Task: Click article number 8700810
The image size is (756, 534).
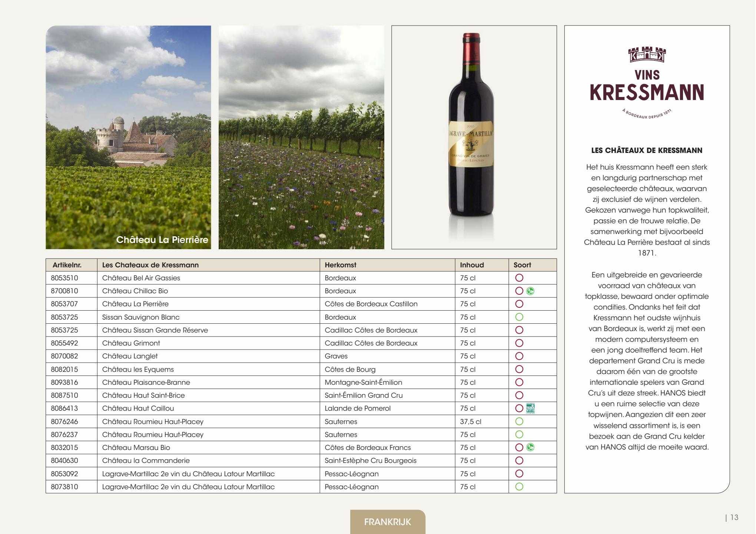Action: [x=64, y=291]
